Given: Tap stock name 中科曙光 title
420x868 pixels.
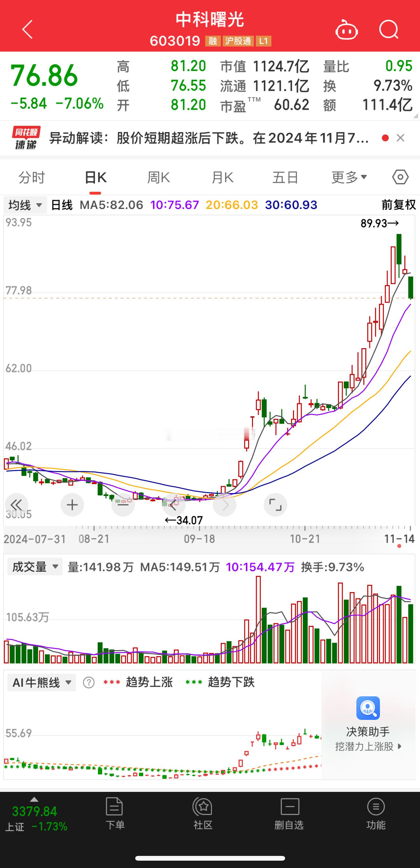Looking at the screenshot, I should tap(210, 19).
